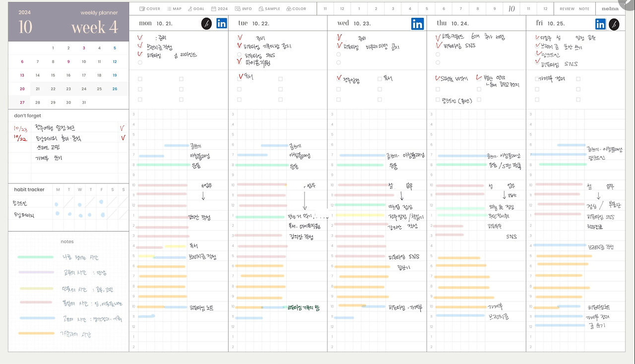
Task: Tick Monday's empty fourth circle to-do
Action: [140, 62]
